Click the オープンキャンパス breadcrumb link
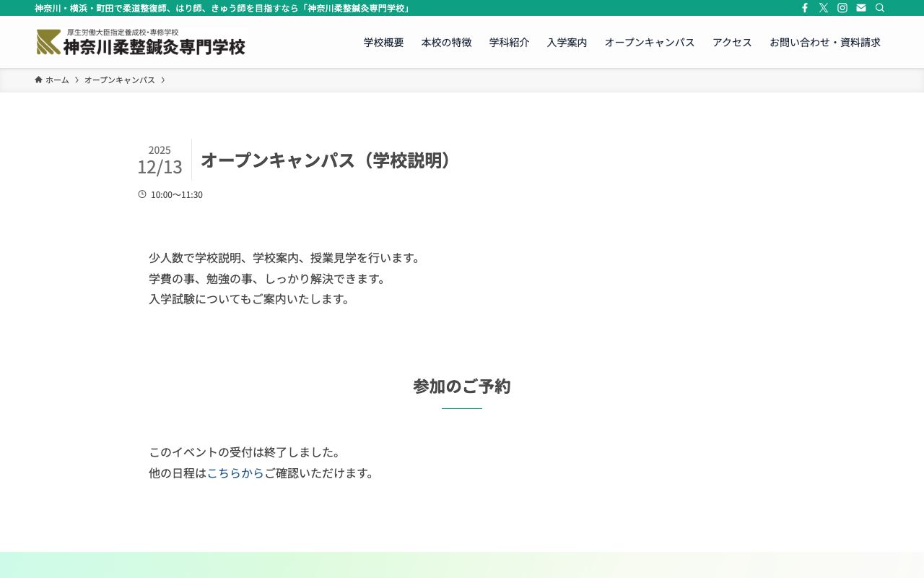 (120, 79)
